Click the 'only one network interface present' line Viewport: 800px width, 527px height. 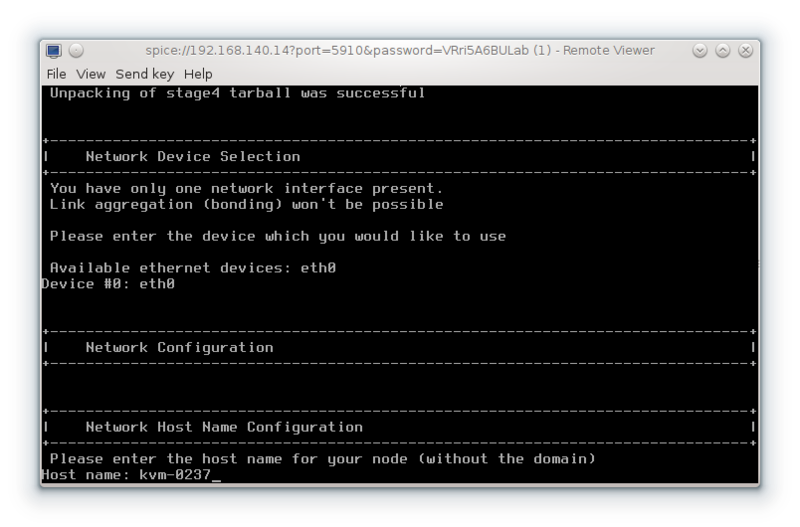click(245, 188)
